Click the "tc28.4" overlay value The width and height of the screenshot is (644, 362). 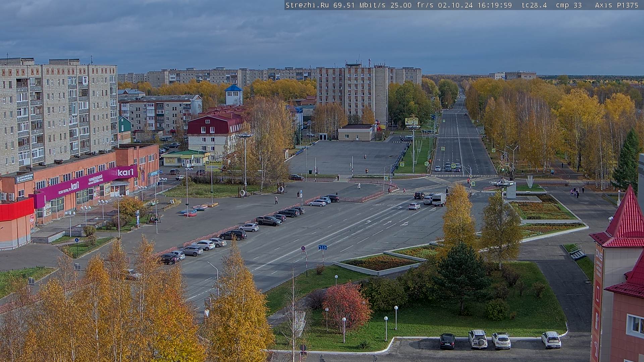coord(534,5)
